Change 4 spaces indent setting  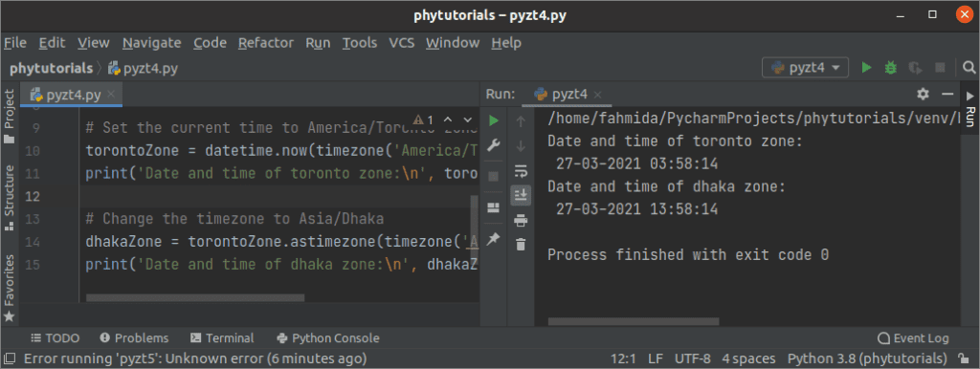pos(748,358)
